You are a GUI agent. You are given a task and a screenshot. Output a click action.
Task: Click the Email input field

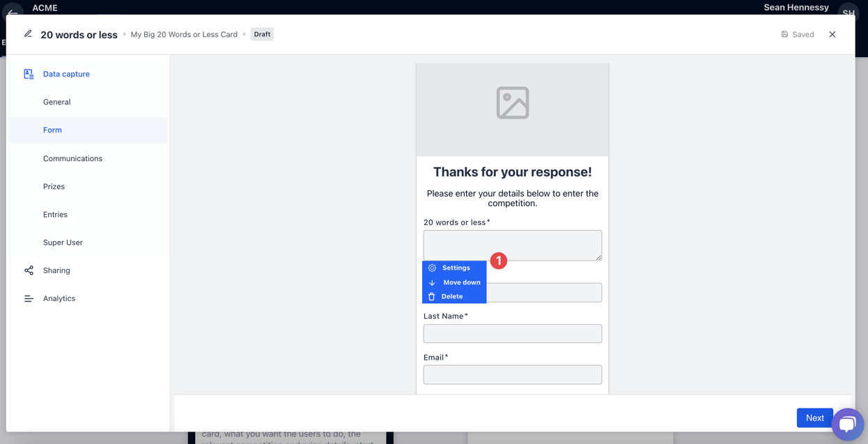point(512,374)
